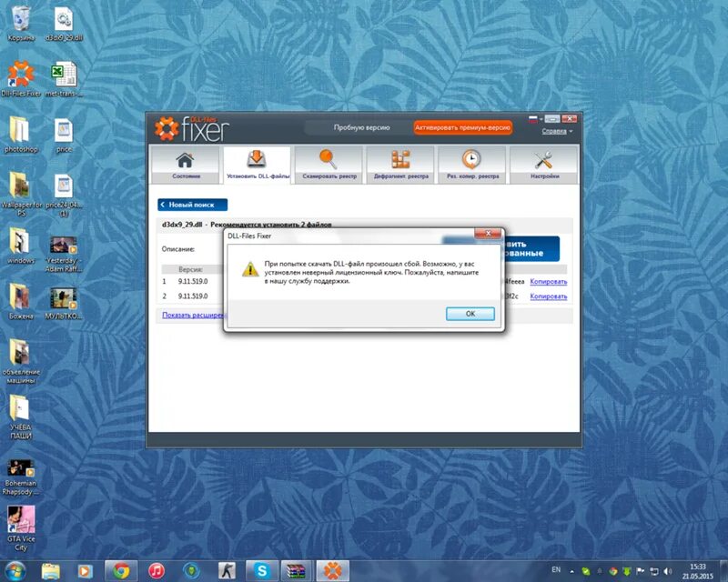Select the Dll-Files Fixer desktop shortcut
The width and height of the screenshot is (728, 582).
[x=20, y=79]
